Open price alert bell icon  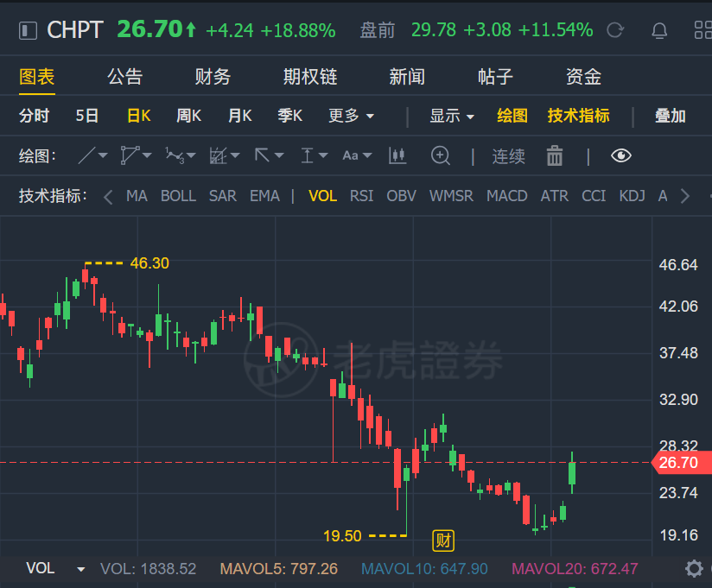pos(659,30)
